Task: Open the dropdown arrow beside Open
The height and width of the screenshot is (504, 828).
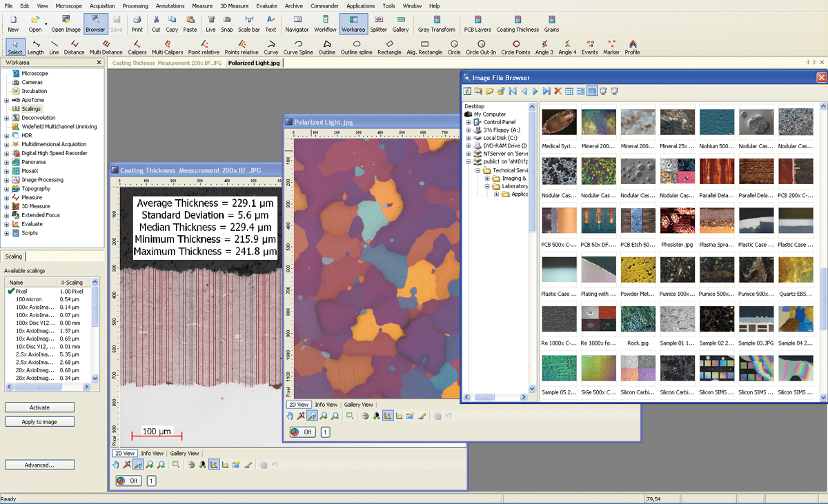Action: [46, 23]
